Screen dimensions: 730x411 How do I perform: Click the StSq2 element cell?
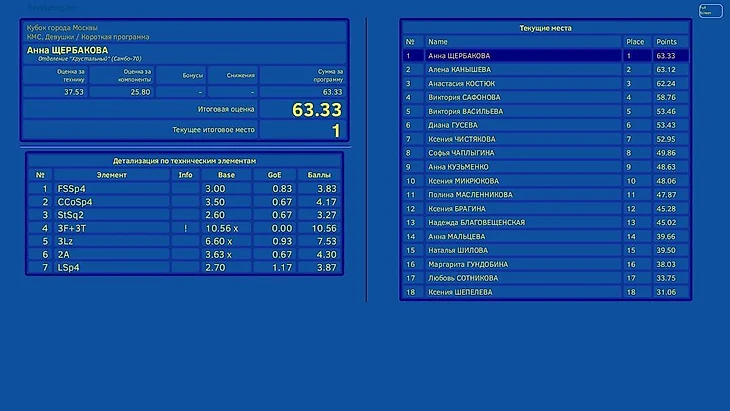click(x=112, y=215)
